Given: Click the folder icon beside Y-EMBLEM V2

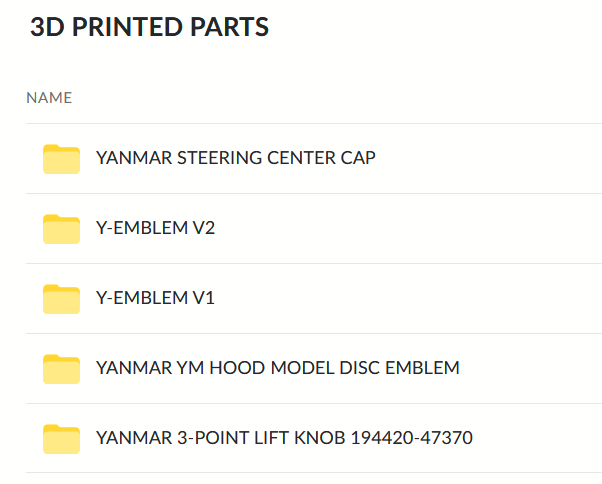Looking at the screenshot, I should (61, 229).
